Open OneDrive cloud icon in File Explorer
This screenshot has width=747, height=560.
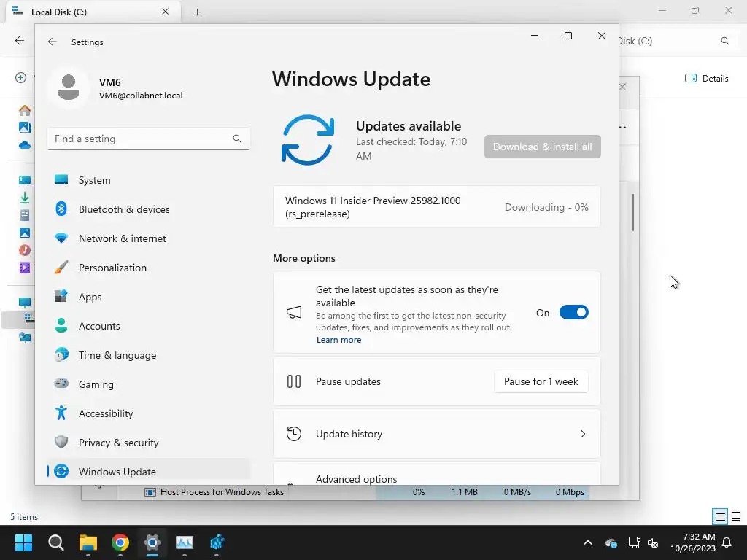pos(25,145)
